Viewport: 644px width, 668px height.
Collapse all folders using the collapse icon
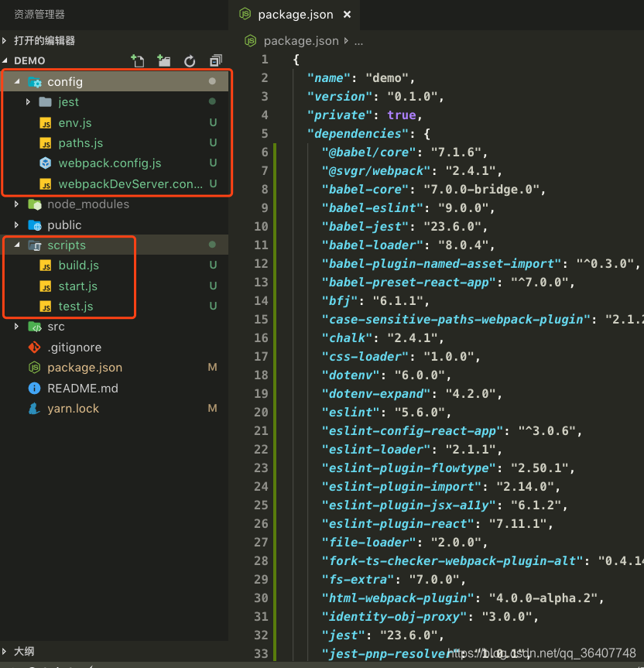coord(216,61)
